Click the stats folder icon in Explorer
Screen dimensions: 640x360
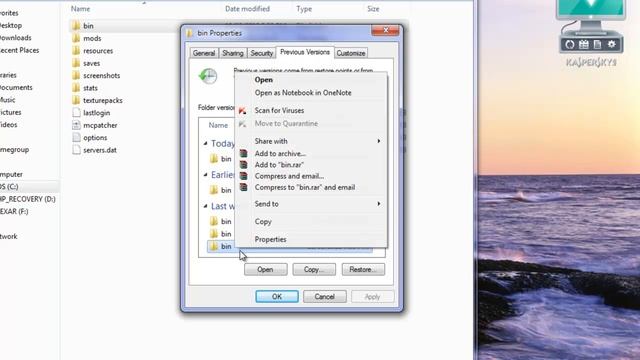tap(76, 88)
